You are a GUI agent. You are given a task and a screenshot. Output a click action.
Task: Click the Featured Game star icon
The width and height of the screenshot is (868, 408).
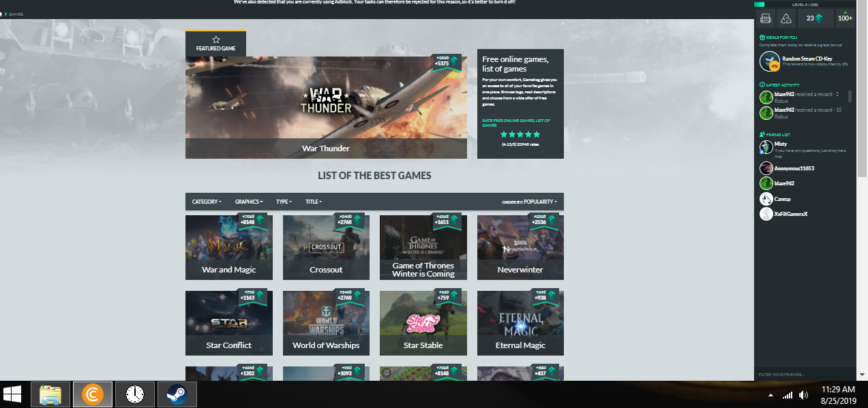coord(216,40)
